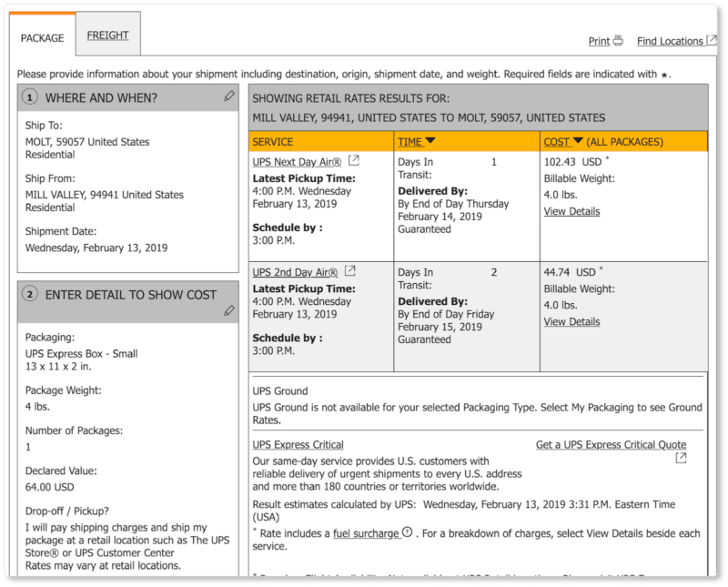Select the PACKAGE tab
This screenshot has height=587, width=728.
42,38
